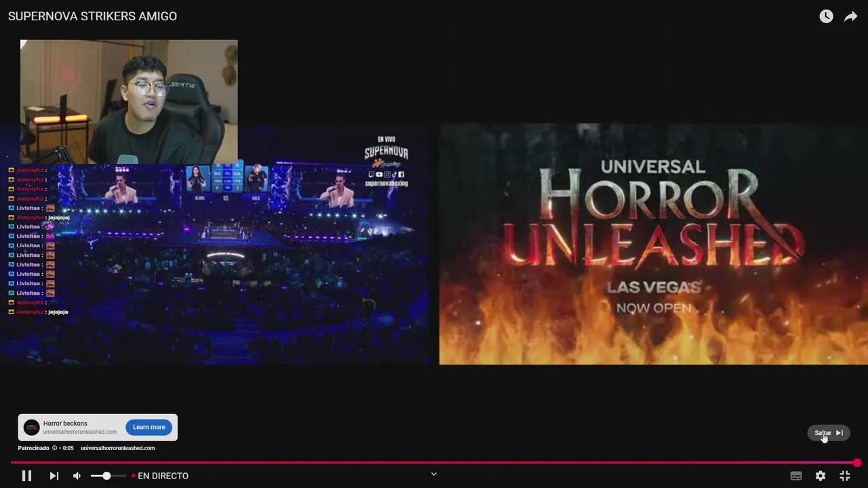Click the Horror beckons ad title

point(65,423)
